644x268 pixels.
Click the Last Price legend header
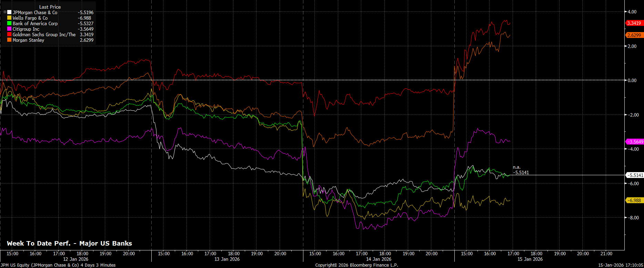point(50,7)
